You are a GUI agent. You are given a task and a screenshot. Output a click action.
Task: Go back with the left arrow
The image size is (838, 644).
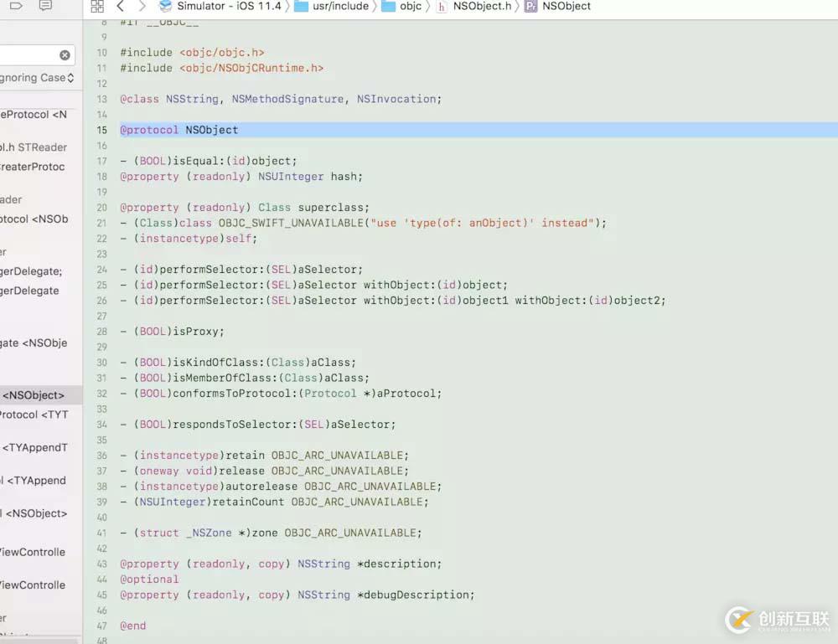(x=121, y=7)
